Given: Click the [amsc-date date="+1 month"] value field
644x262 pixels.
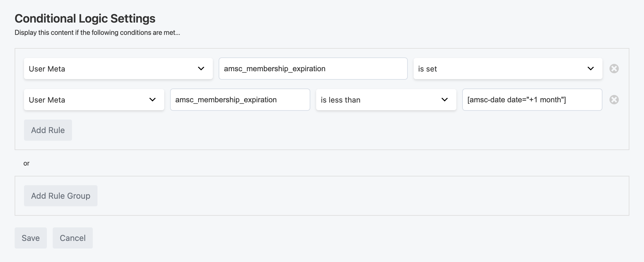Looking at the screenshot, I should (532, 100).
